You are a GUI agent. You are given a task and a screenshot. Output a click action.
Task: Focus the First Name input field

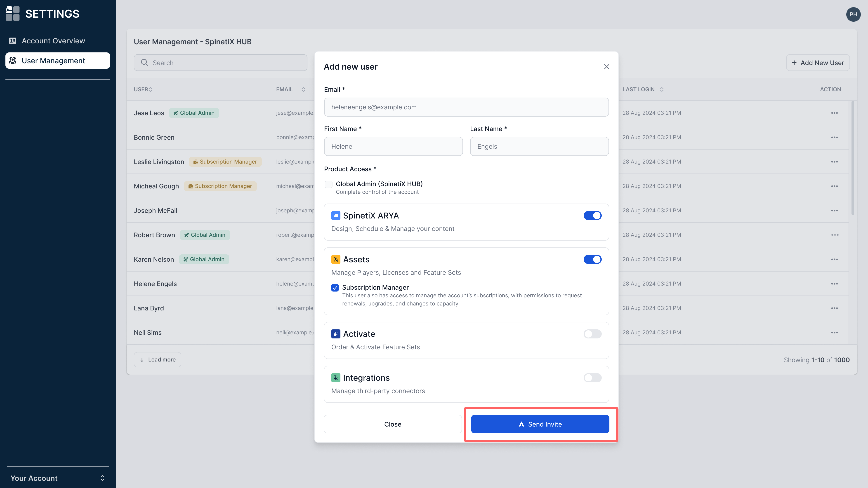[x=393, y=146]
